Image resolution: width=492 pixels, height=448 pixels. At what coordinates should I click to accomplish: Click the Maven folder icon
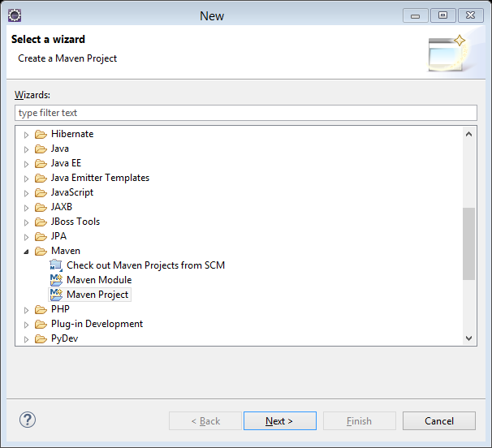(41, 251)
